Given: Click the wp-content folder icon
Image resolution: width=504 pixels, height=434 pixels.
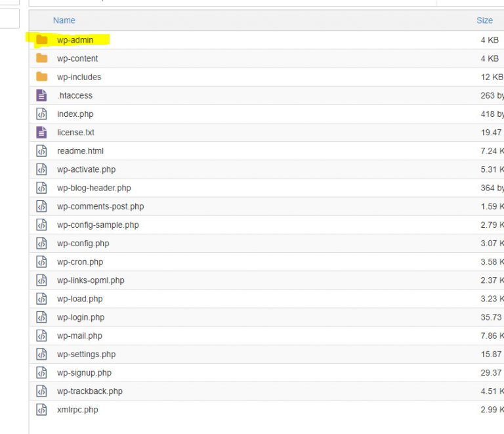Looking at the screenshot, I should pyautogui.click(x=42, y=58).
